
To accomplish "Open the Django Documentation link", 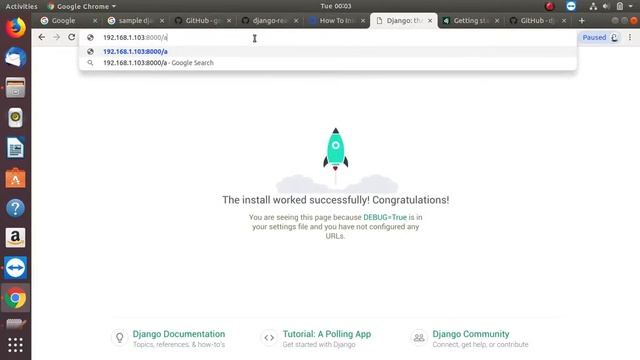I will point(179,334).
